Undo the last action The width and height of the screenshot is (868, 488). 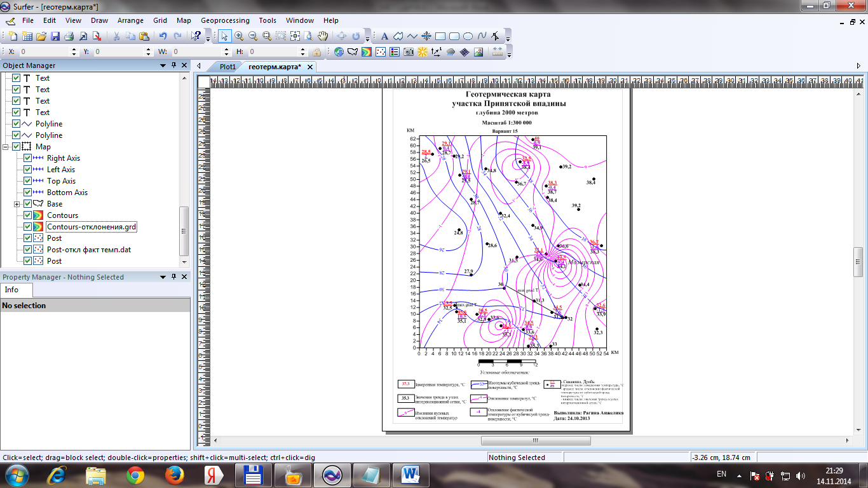point(163,36)
